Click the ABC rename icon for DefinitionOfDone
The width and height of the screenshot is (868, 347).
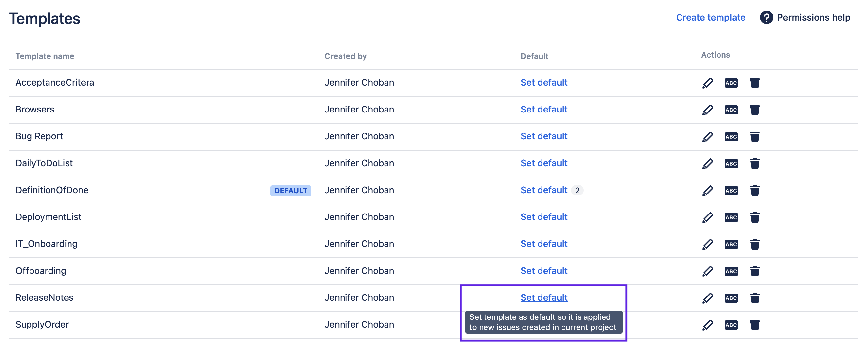(x=731, y=191)
